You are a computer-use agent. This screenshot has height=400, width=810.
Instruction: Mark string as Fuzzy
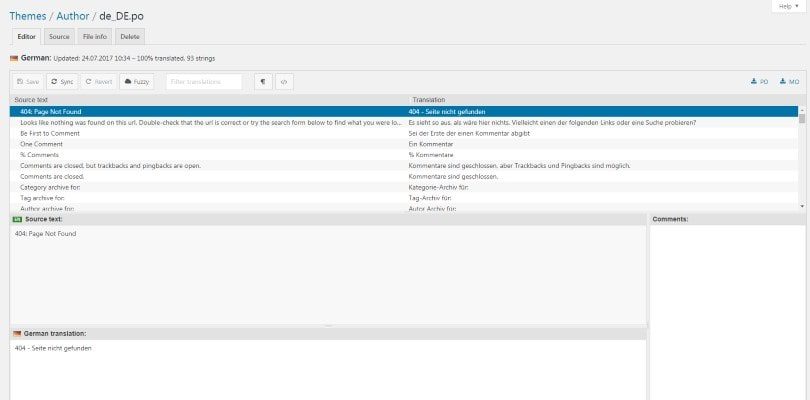pos(137,82)
